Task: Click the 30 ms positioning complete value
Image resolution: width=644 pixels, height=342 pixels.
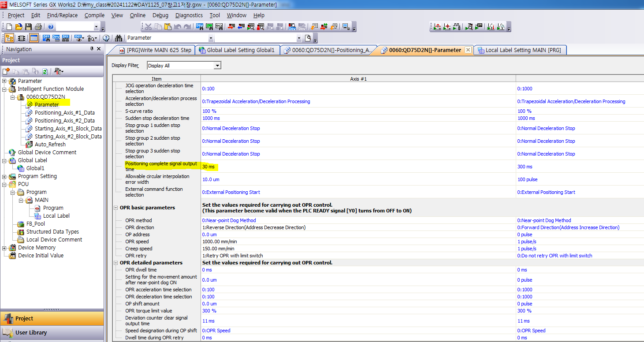Action: coord(208,167)
